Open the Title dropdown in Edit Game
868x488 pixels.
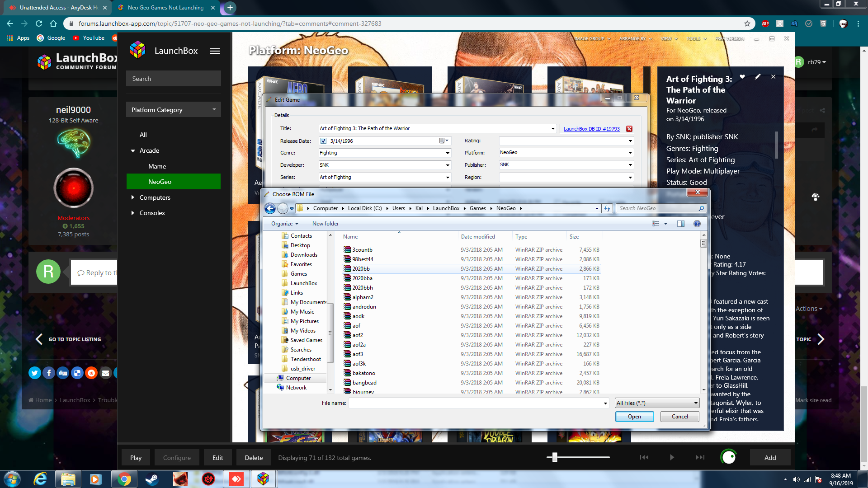[553, 129]
